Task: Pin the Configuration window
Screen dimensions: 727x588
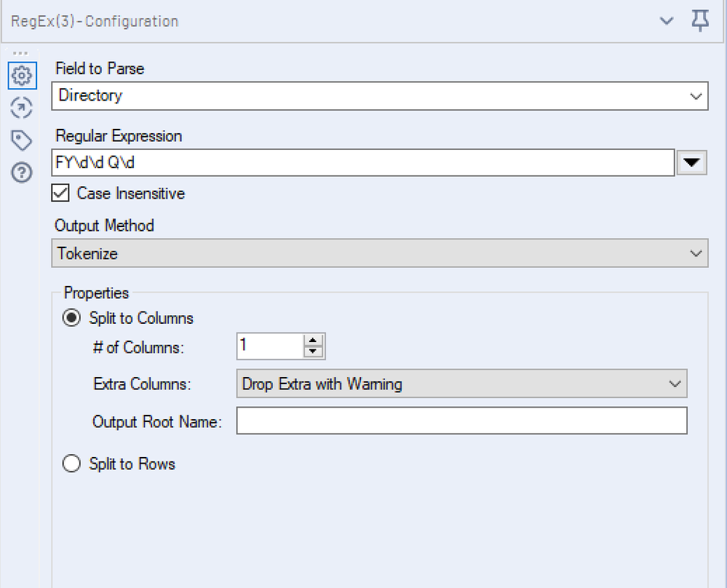Action: click(699, 21)
